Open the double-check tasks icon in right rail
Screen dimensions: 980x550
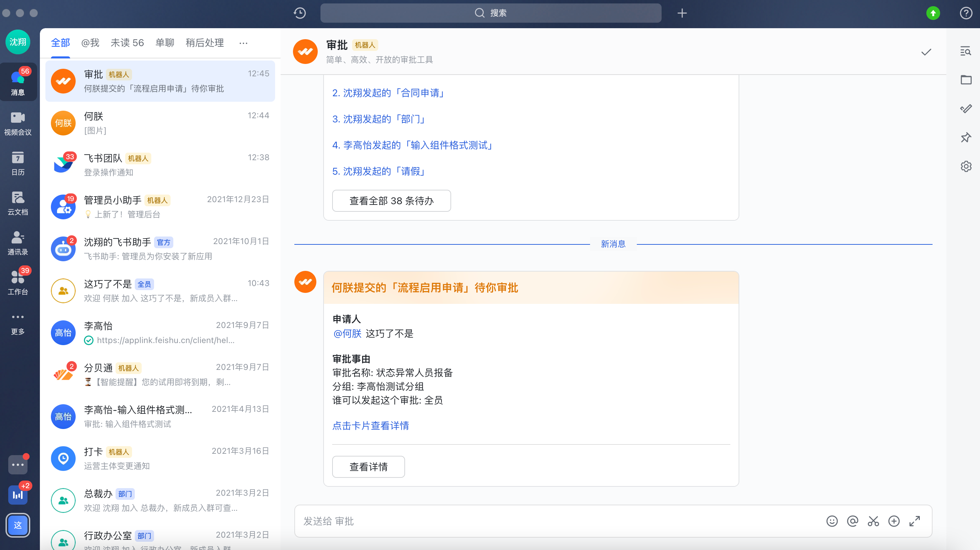coord(966,109)
